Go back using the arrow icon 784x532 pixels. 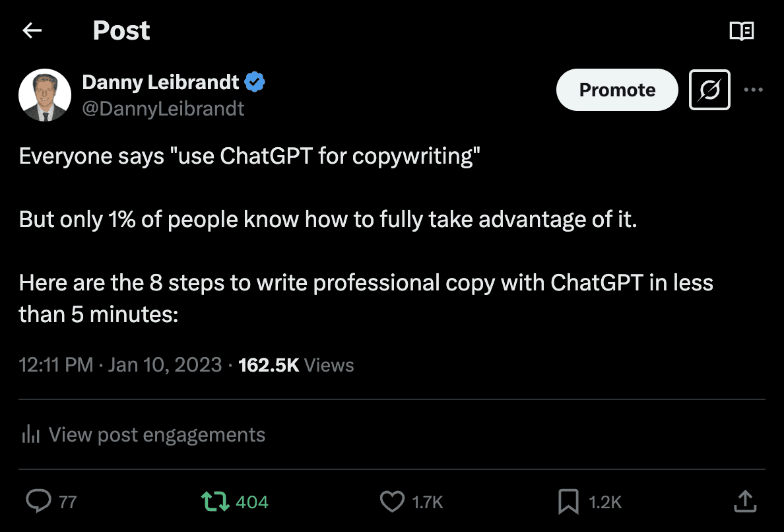pos(32,30)
